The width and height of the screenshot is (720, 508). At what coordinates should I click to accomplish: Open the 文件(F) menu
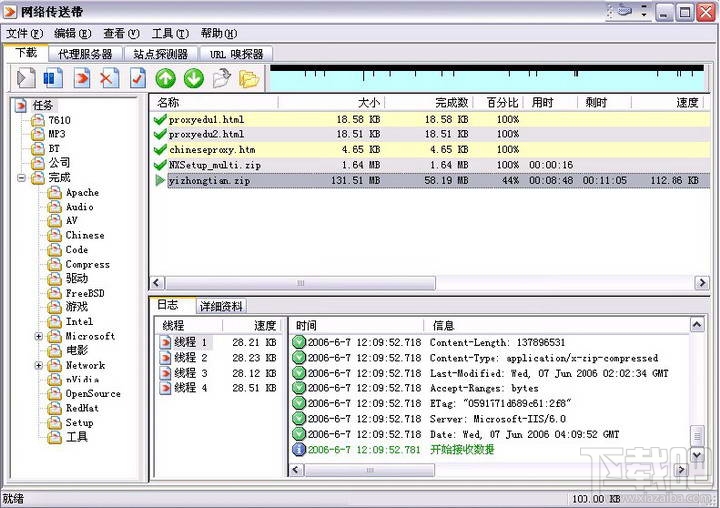click(24, 33)
